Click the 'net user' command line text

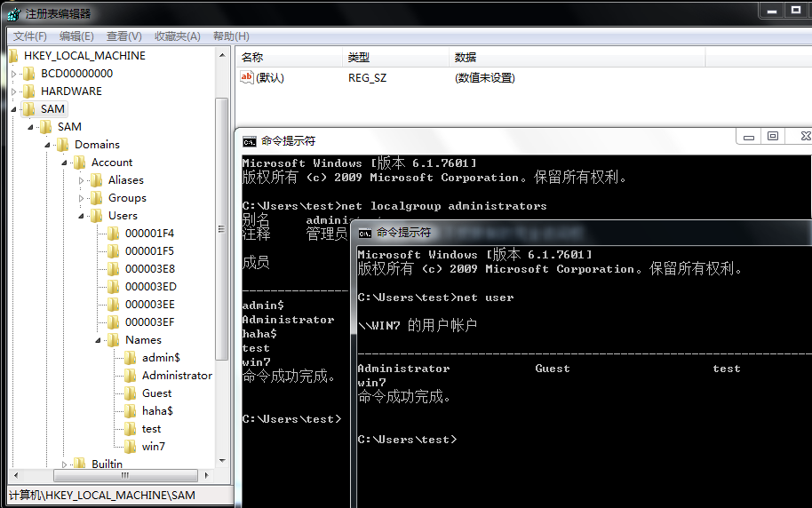pyautogui.click(x=485, y=298)
